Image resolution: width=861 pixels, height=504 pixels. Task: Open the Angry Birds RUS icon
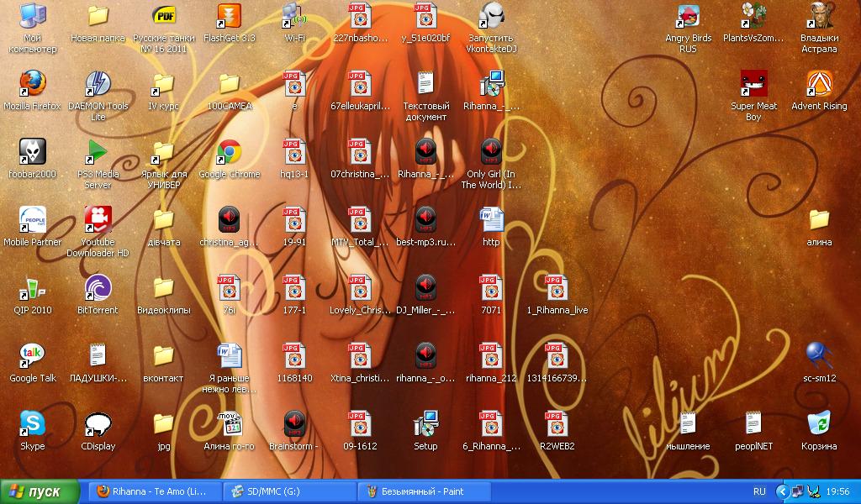688,16
